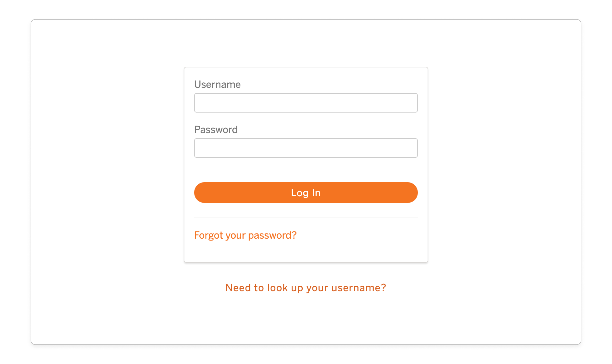This screenshot has width=612, height=364.
Task: Choose the link below the login card
Action: click(306, 288)
